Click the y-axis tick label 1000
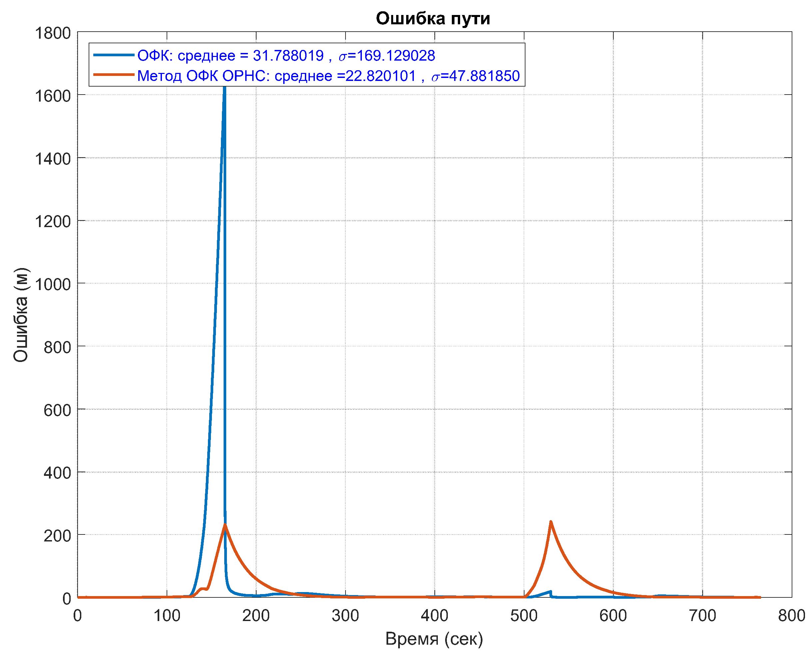812x662 pixels. tap(53, 284)
